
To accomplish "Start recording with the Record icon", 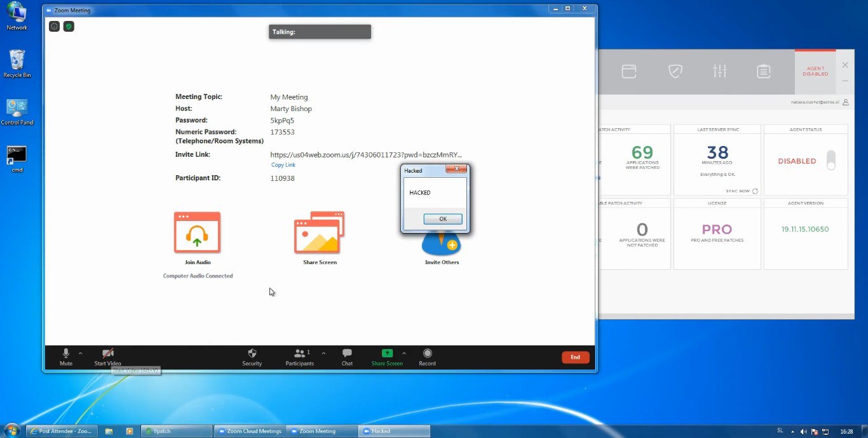I will pyautogui.click(x=427, y=357).
